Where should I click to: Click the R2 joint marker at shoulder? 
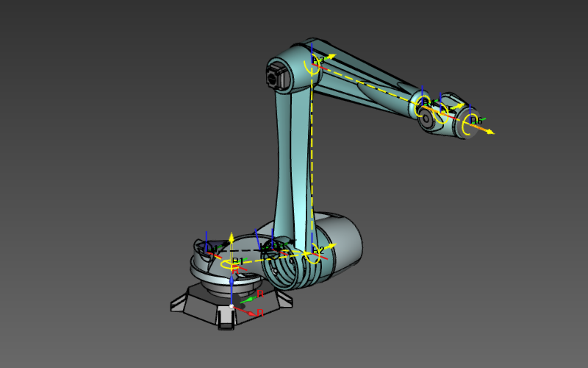coord(316,252)
